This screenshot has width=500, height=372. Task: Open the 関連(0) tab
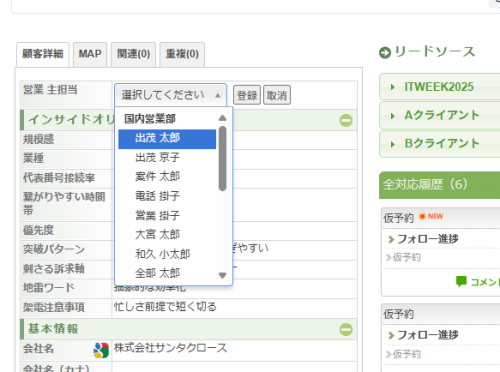133,54
